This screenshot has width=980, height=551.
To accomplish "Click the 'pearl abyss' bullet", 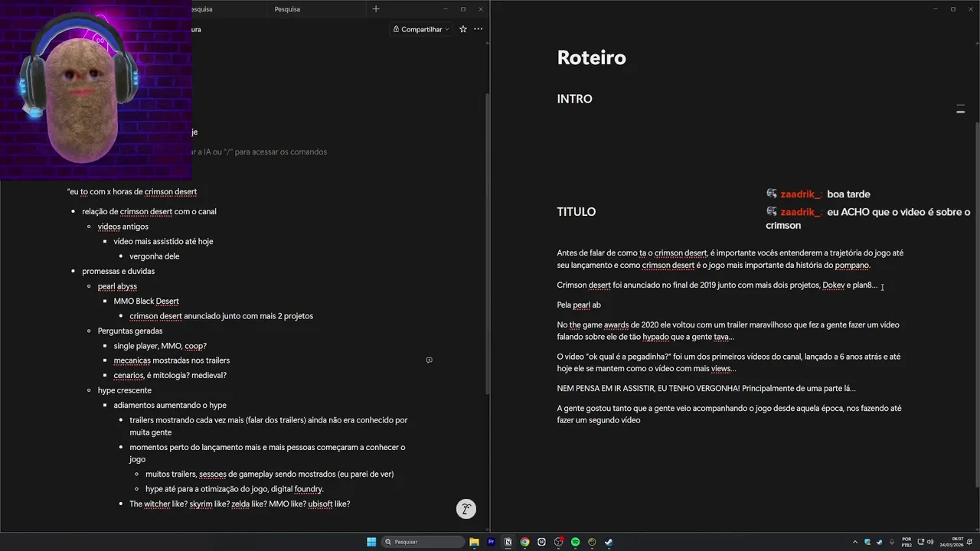I will point(117,286).
